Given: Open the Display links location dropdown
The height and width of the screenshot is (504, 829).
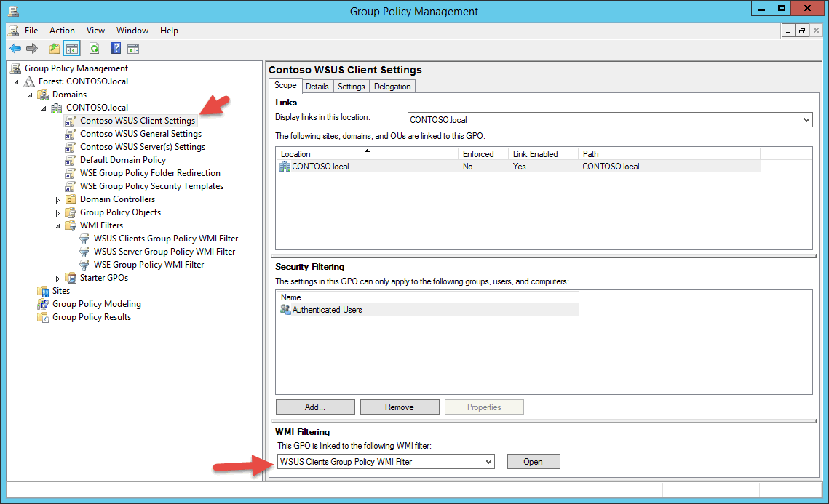Looking at the screenshot, I should [806, 119].
